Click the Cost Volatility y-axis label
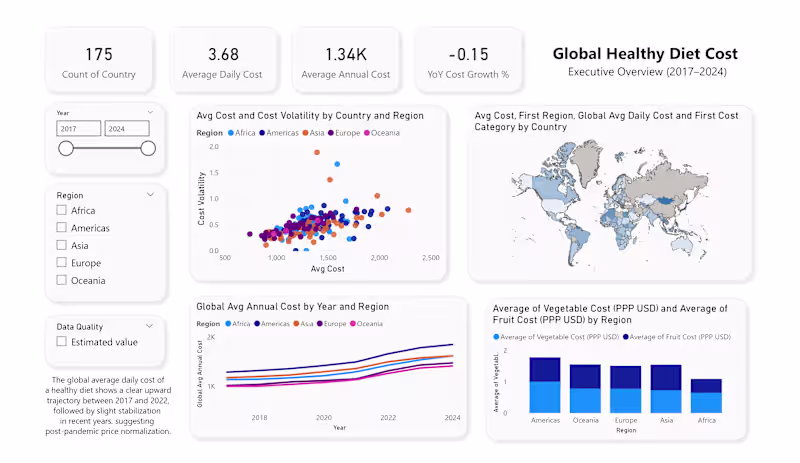The image size is (800, 463). (x=201, y=199)
